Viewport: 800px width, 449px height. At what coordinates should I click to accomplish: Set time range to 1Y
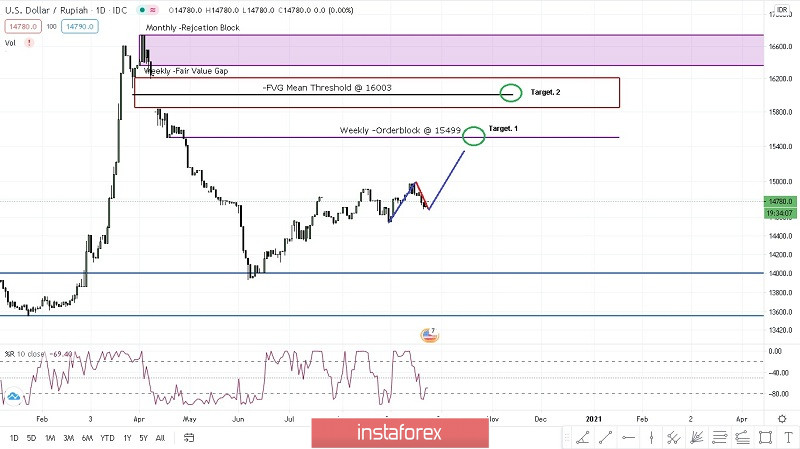(127, 438)
